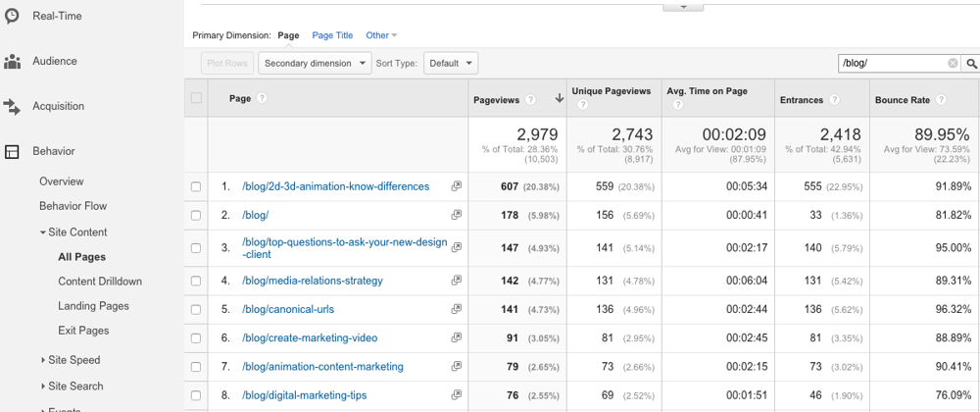Show help for Avg. Time on Page

click(x=677, y=105)
